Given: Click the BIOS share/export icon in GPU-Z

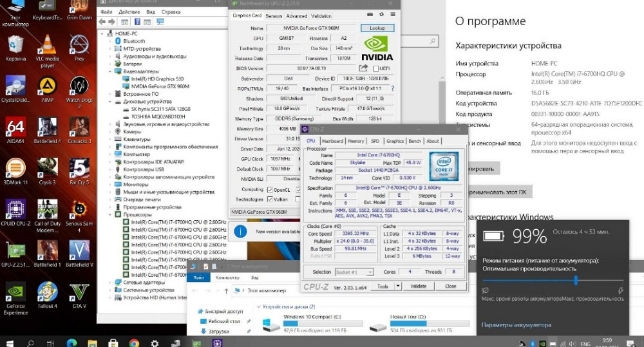Looking at the screenshot, I should [x=363, y=68].
